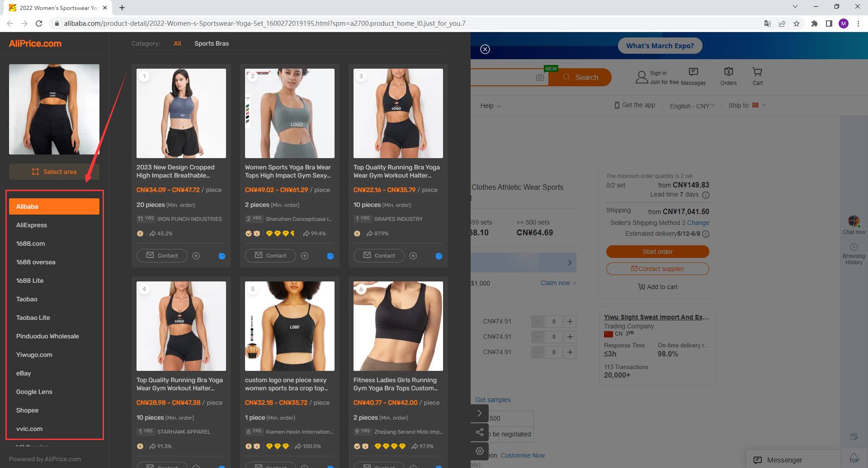
Task: Expand the blue banner right chevron
Action: click(570, 263)
